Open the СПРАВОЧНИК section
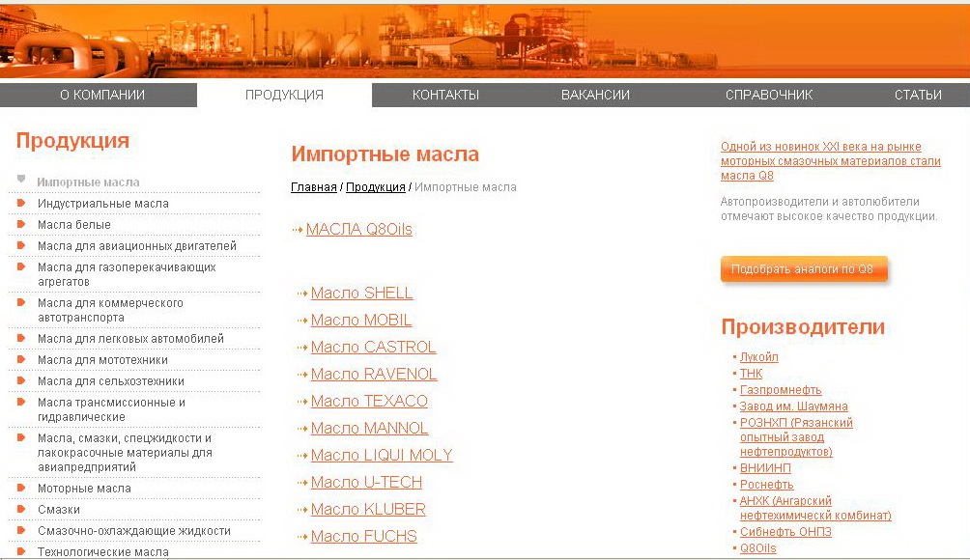Image resolution: width=970 pixels, height=560 pixels. tap(769, 95)
